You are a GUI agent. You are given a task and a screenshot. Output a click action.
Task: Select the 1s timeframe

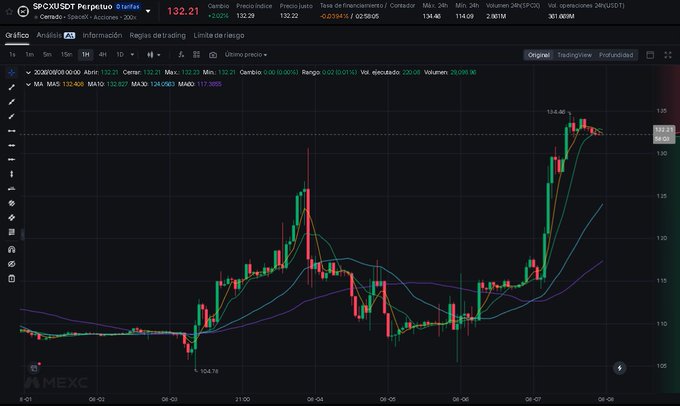click(x=12, y=55)
